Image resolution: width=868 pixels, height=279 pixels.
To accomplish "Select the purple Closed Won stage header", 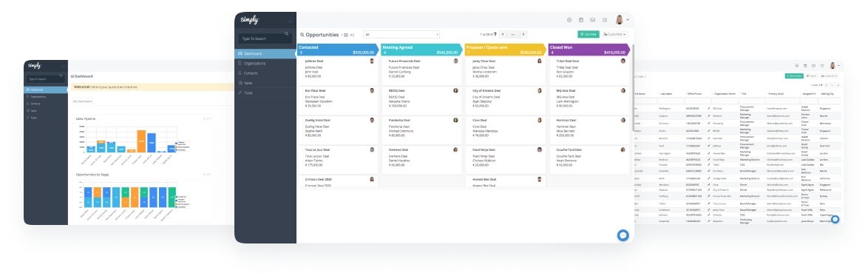I will (589, 50).
